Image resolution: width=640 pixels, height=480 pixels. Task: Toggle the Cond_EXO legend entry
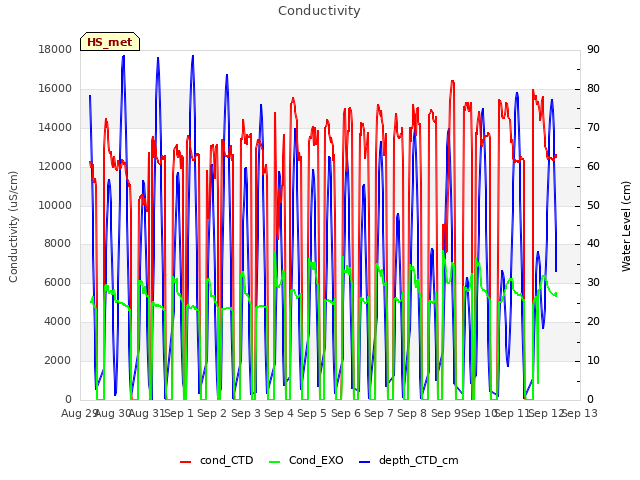pos(307,460)
